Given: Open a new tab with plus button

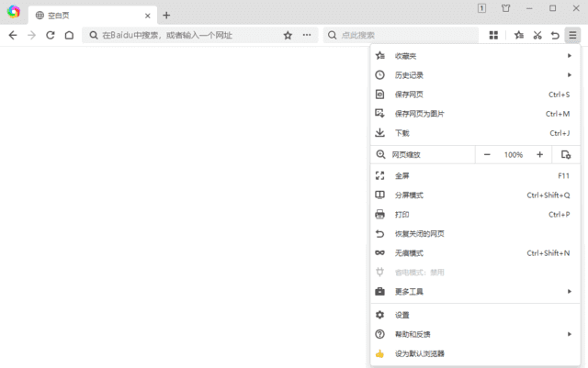Looking at the screenshot, I should [166, 15].
